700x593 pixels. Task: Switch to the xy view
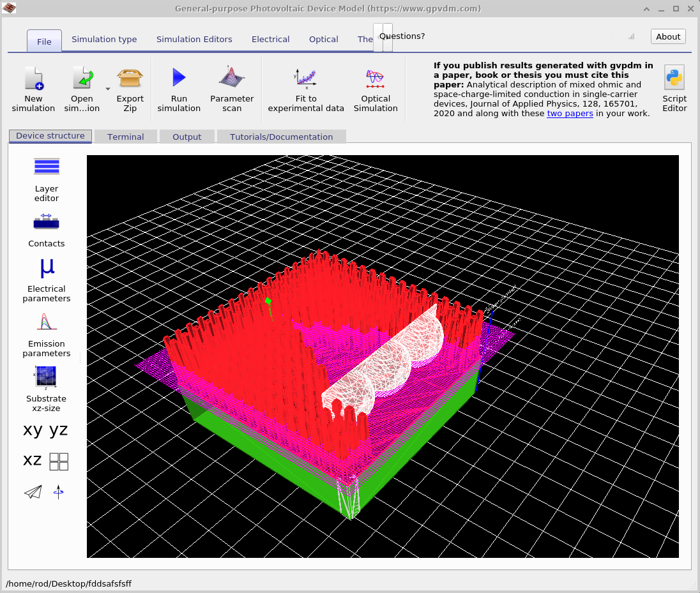tap(31, 430)
